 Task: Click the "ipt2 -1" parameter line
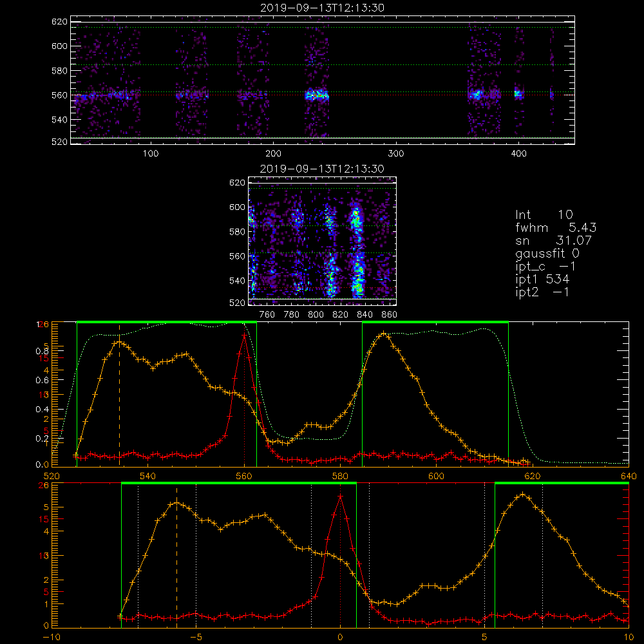point(542,292)
